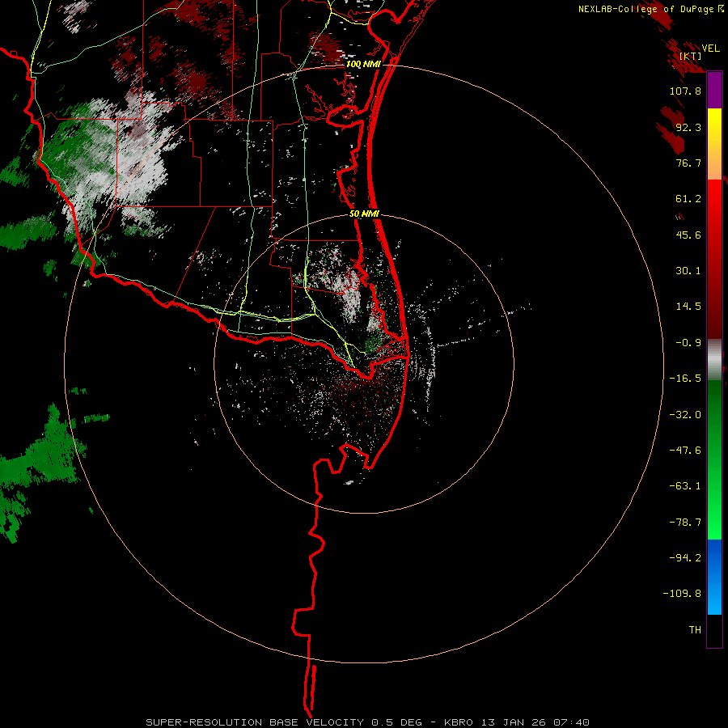Click the Super-Resolution Base Velocity caption
Viewport: 728px width, 728px height.
coord(367,722)
